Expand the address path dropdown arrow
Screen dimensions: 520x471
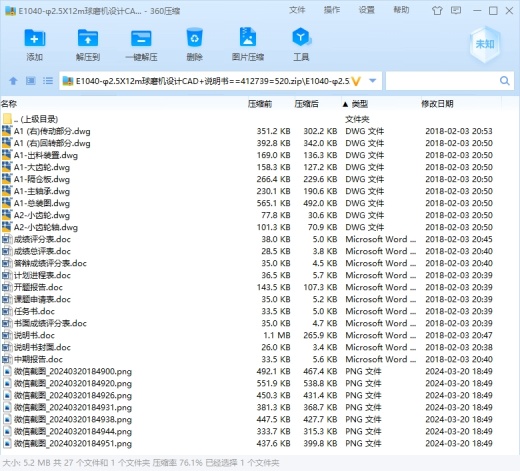click(373, 81)
